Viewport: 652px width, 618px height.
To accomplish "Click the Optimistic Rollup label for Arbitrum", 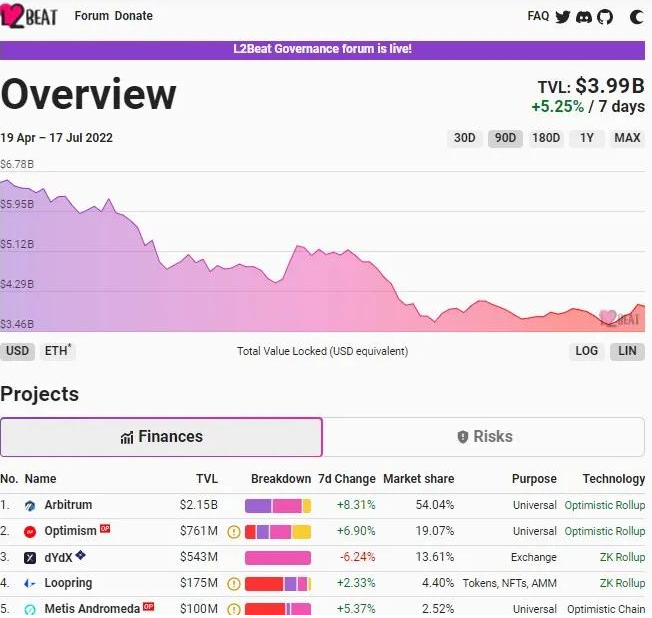I will 605,505.
